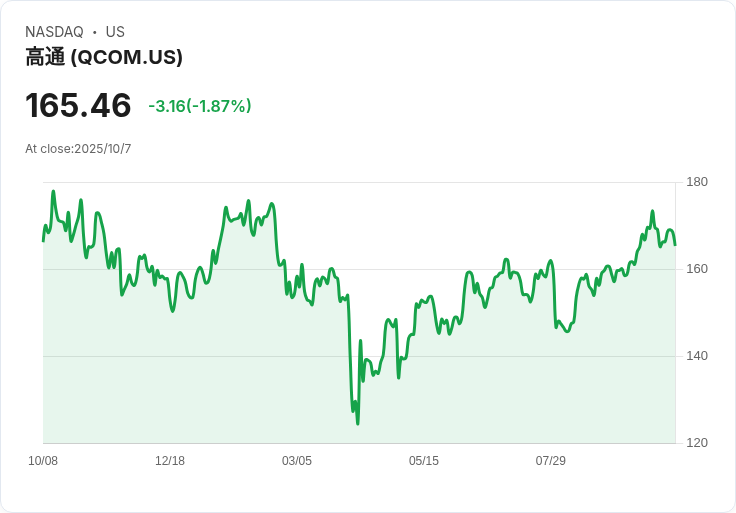Select the 120 y-axis label
Screen dimensions: 736x513
(697, 443)
